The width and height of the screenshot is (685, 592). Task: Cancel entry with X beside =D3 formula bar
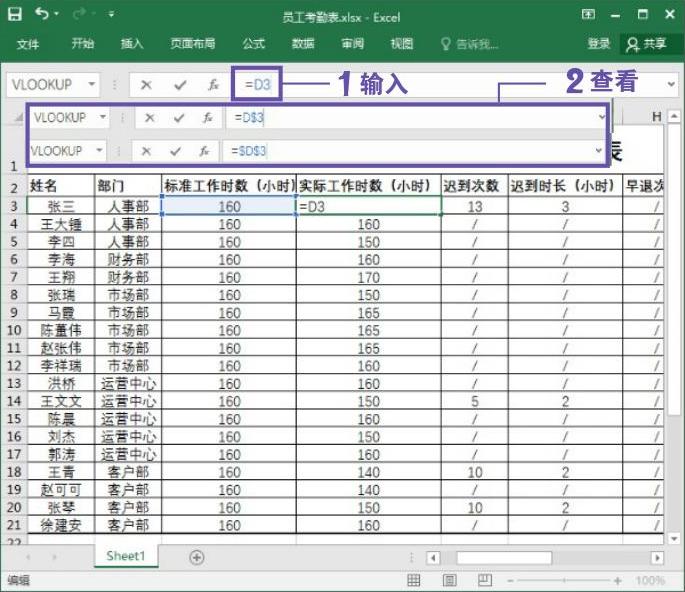point(146,85)
